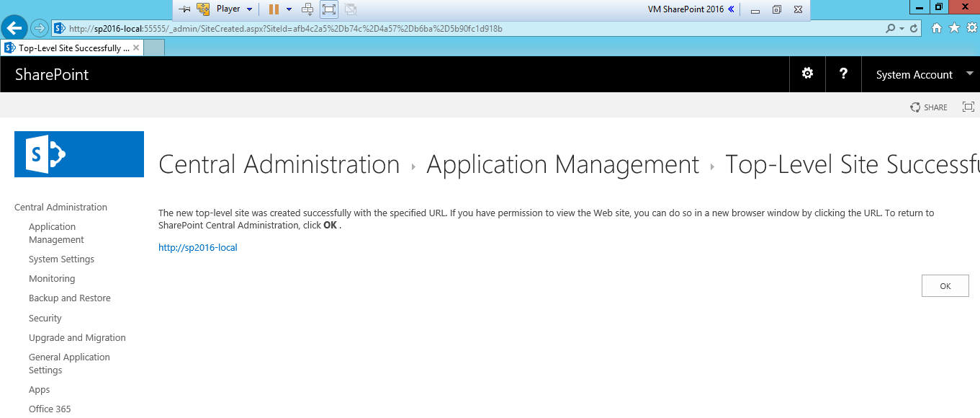Click Central Administration in the page title breadcrumb

tap(279, 164)
